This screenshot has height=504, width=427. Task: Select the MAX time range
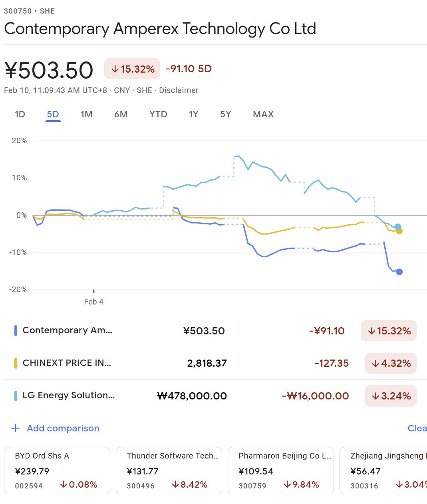coord(263,115)
